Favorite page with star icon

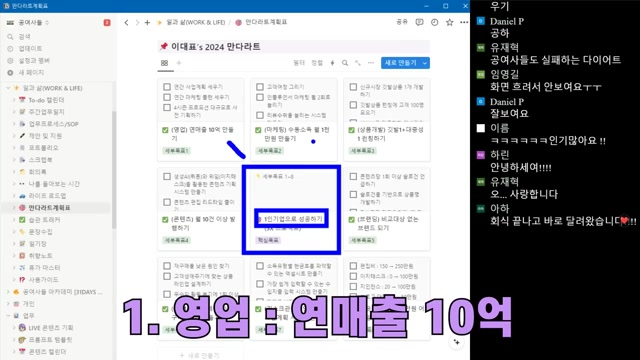449,22
